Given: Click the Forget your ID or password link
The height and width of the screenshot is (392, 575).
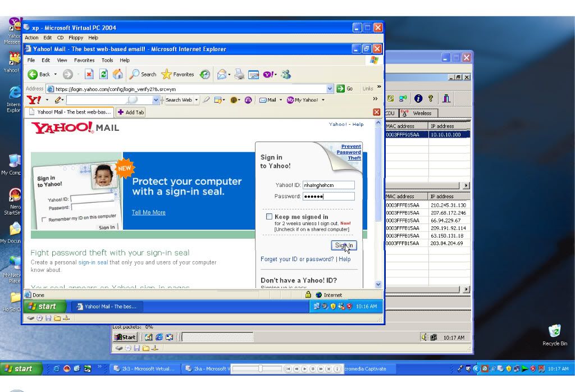Looking at the screenshot, I should point(297,259).
